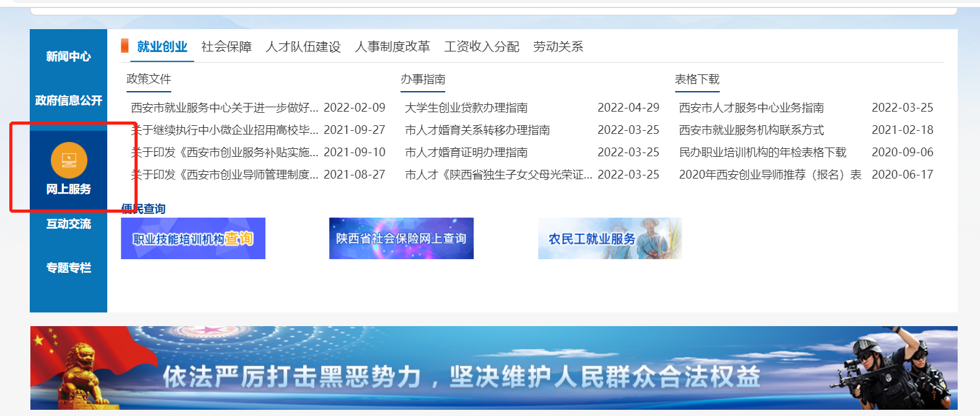Viewport: 980px width, 416px height.
Task: Select 网上服务 label in the sidebar
Action: [x=68, y=189]
